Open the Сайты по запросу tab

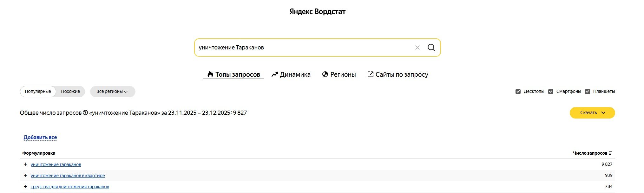(x=398, y=74)
